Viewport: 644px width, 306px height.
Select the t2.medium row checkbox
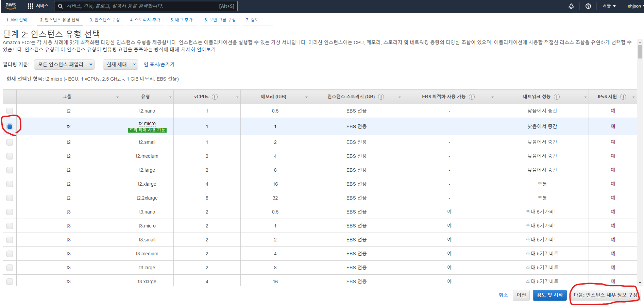(x=10, y=156)
